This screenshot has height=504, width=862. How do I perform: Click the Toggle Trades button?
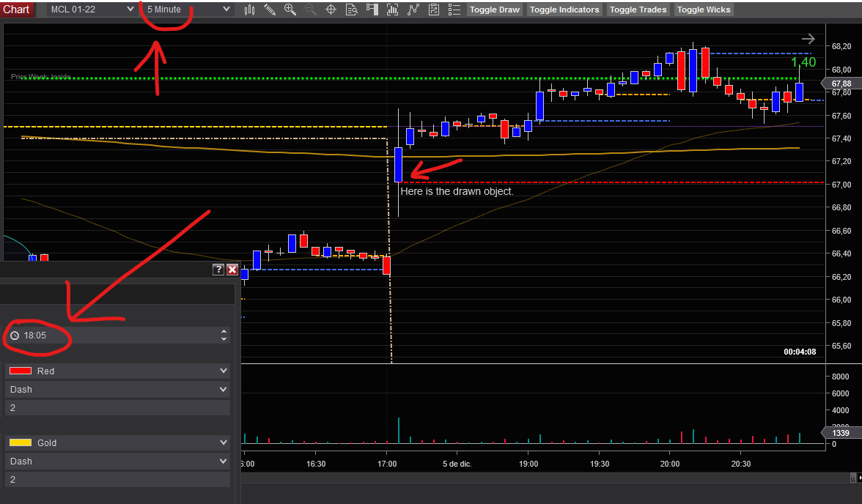click(638, 10)
